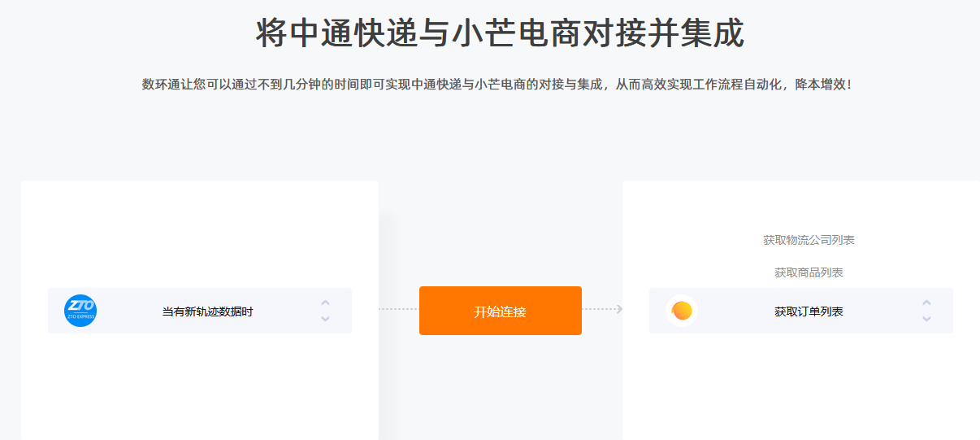The height and width of the screenshot is (440, 980).
Task: Click the 数环通 description subtitle text
Action: 497,84
